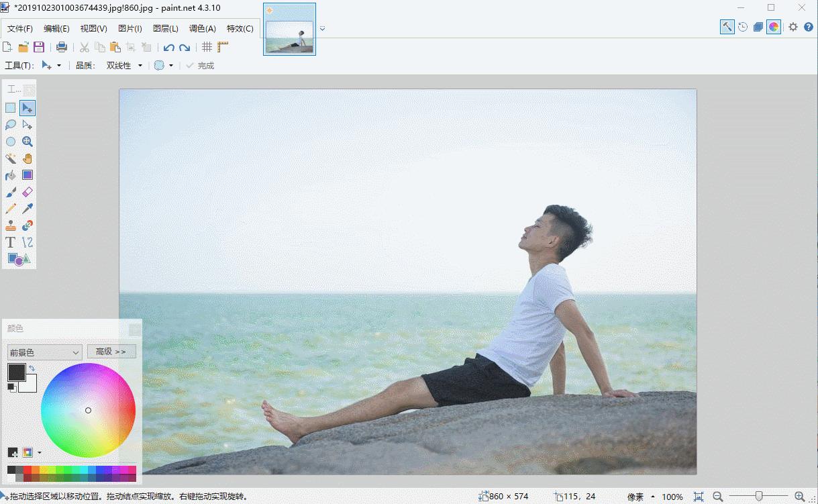The height and width of the screenshot is (504, 818).
Task: Select the Magic Wand tool
Action: pos(11,158)
